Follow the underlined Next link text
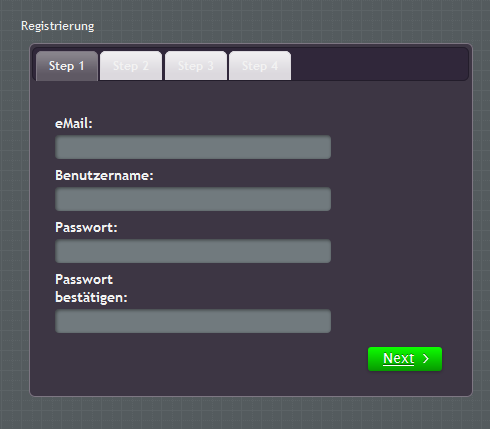Image resolution: width=490 pixels, height=429 pixels. point(399,359)
